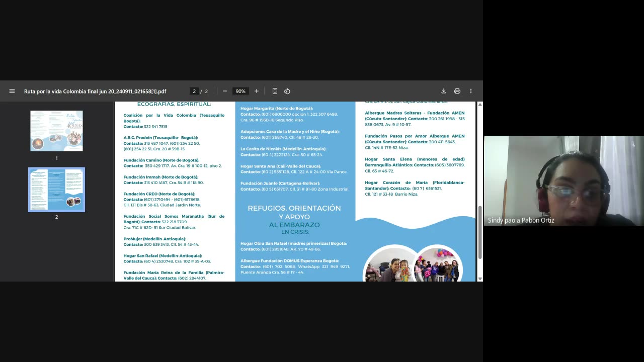Screen dimensions: 644x362
Task: Click 'Albergue Madres Solteras - Fundación AMEN'
Action: 415,113
